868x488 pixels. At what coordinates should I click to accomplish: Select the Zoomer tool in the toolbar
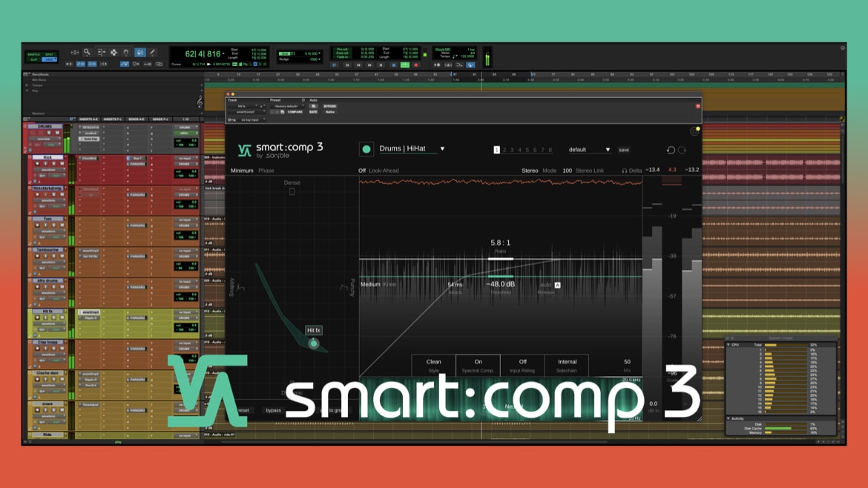pyautogui.click(x=87, y=52)
